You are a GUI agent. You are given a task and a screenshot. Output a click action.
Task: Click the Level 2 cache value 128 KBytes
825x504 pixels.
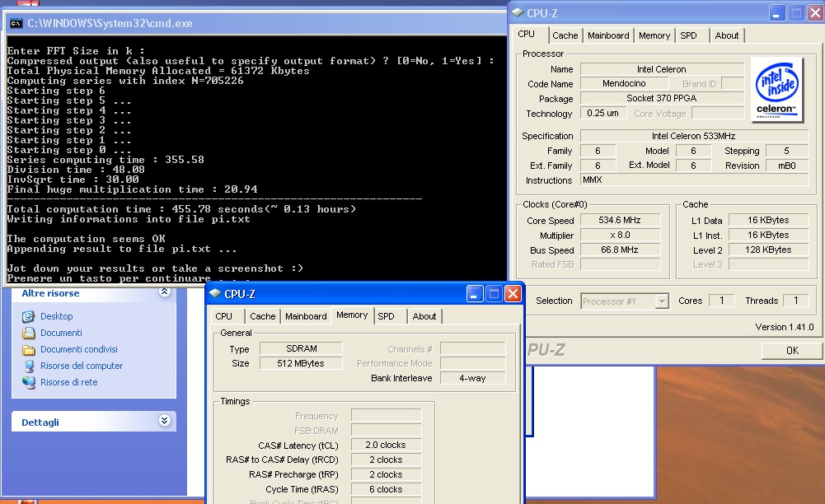point(768,250)
